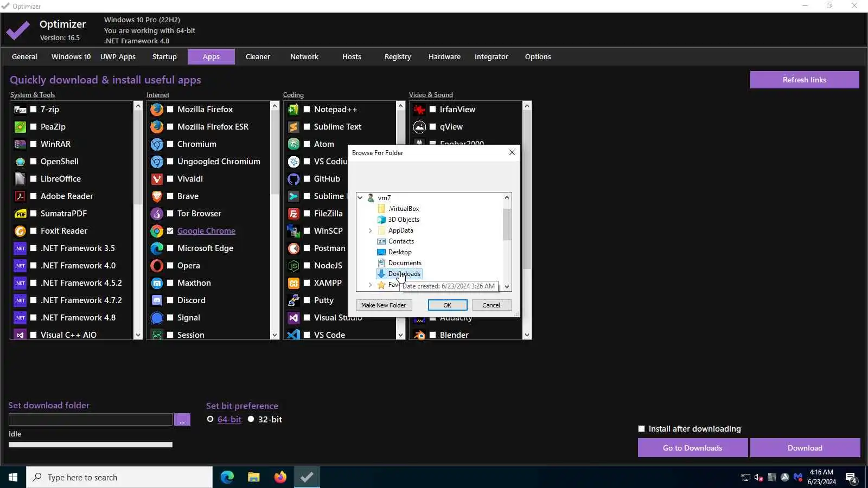Screen dimensions: 868x488
Task: Click the Discord app icon
Action: [x=157, y=300]
